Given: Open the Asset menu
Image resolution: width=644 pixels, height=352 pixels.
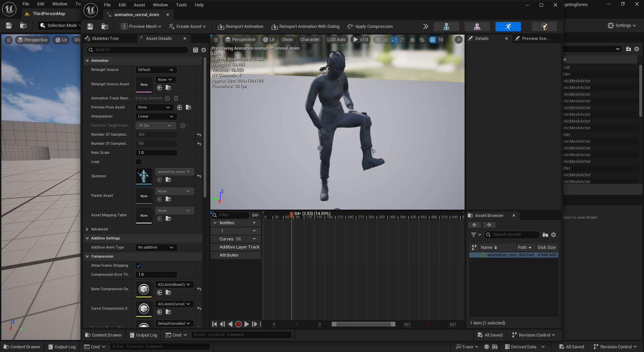Looking at the screenshot, I should pos(139,5).
